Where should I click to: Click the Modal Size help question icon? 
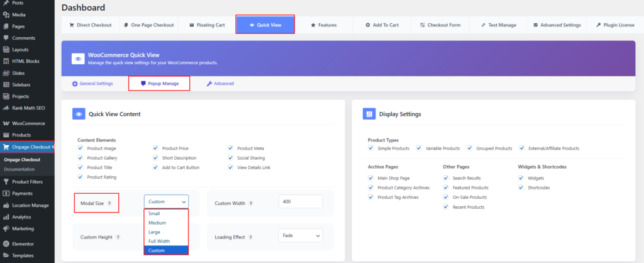109,203
